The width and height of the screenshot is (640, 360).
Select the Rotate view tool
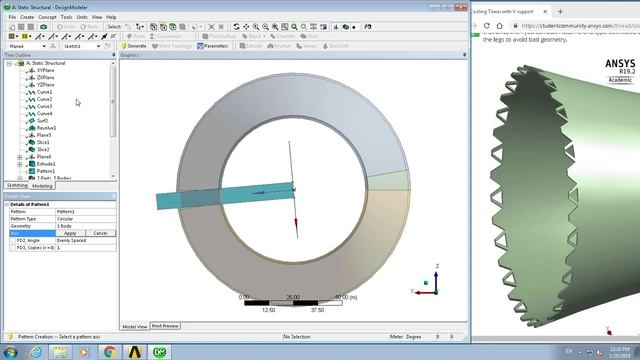pyautogui.click(x=236, y=27)
